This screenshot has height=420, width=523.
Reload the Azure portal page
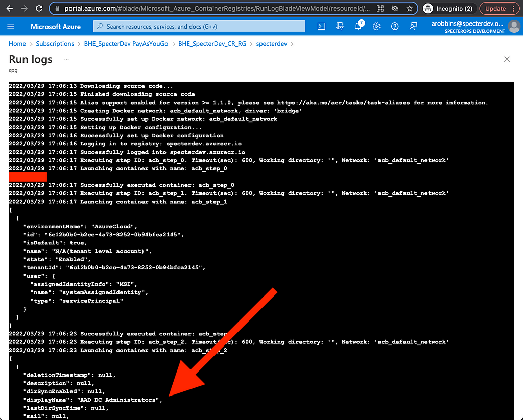click(39, 8)
